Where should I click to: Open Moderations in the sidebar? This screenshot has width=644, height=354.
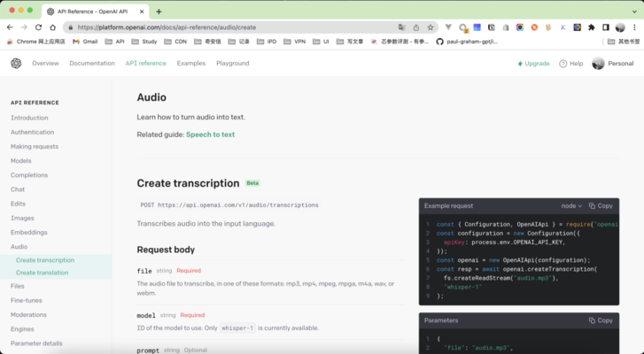28,315
